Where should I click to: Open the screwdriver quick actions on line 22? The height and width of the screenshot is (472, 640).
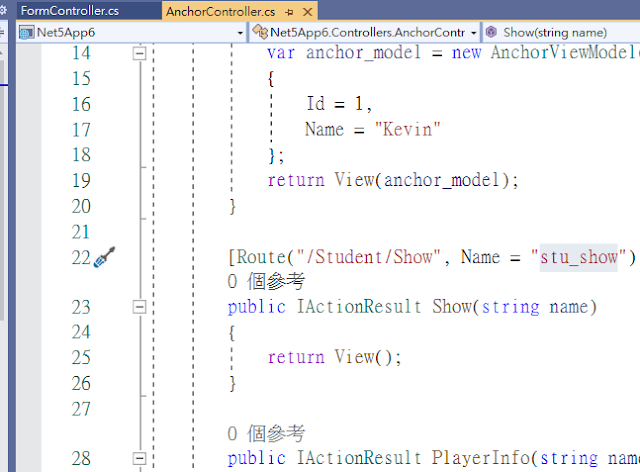(104, 257)
